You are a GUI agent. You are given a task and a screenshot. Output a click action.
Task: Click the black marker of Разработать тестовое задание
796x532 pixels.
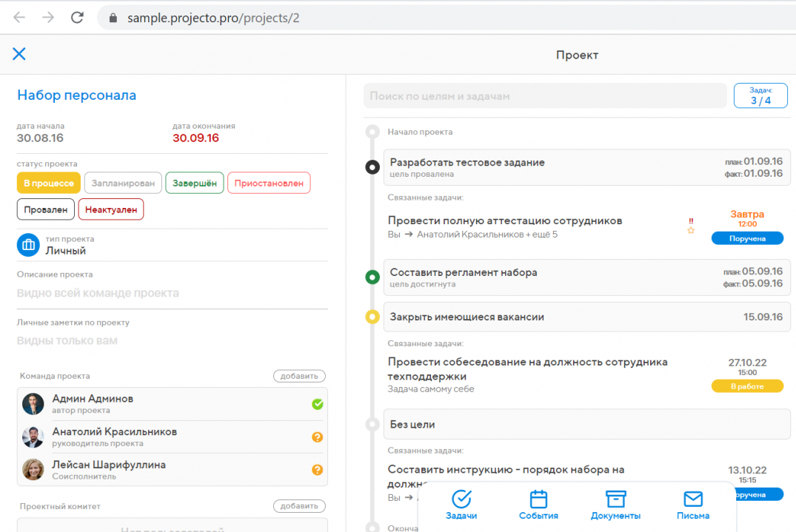372,167
